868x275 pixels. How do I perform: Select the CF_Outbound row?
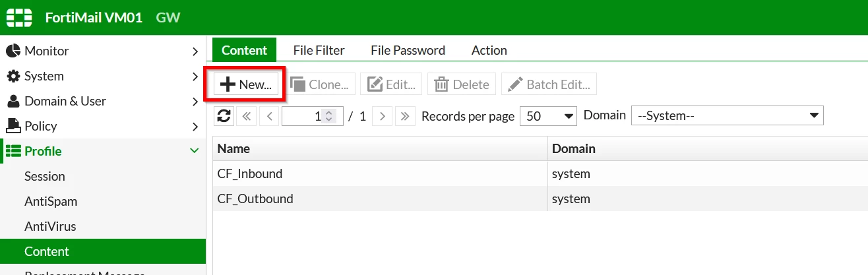click(540, 199)
